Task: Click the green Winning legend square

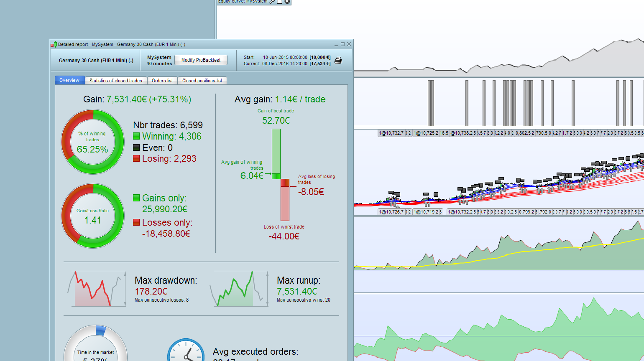Action: pyautogui.click(x=136, y=136)
